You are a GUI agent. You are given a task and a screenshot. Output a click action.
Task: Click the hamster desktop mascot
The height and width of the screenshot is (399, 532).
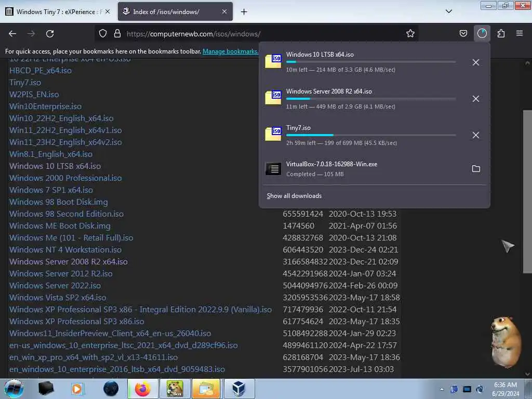506,342
